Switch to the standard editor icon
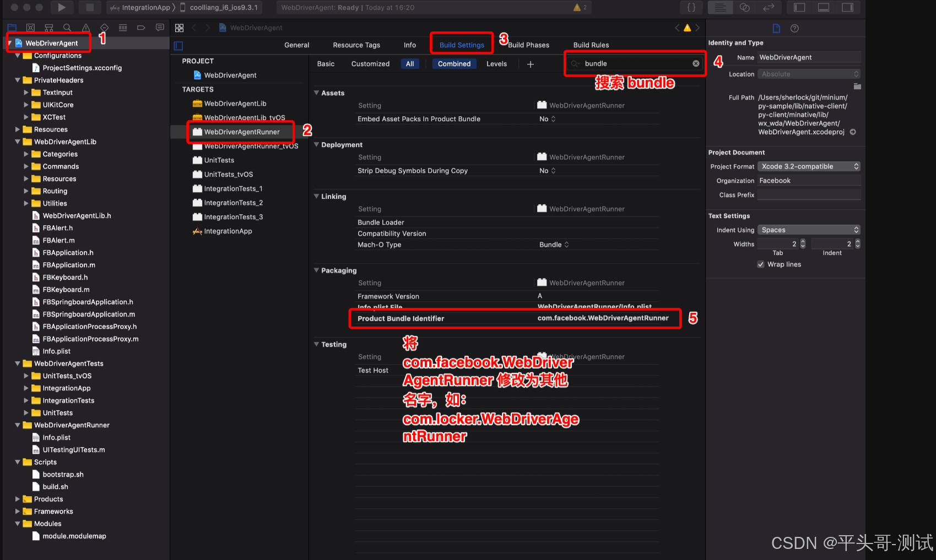The width and height of the screenshot is (936, 560). pyautogui.click(x=721, y=7)
